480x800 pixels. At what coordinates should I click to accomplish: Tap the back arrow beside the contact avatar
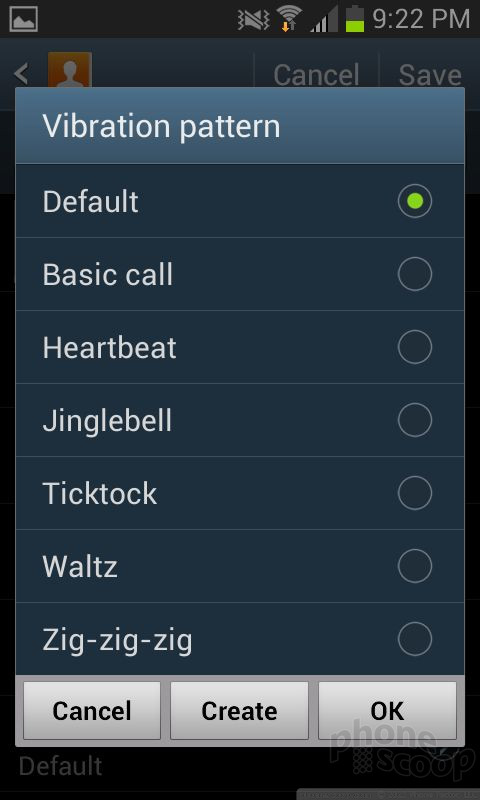(21, 74)
